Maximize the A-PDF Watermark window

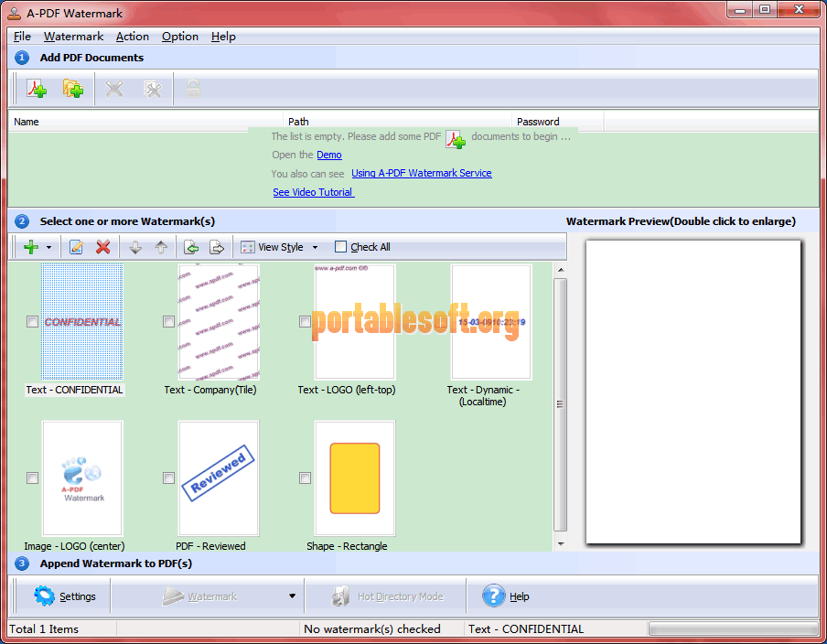click(765, 10)
